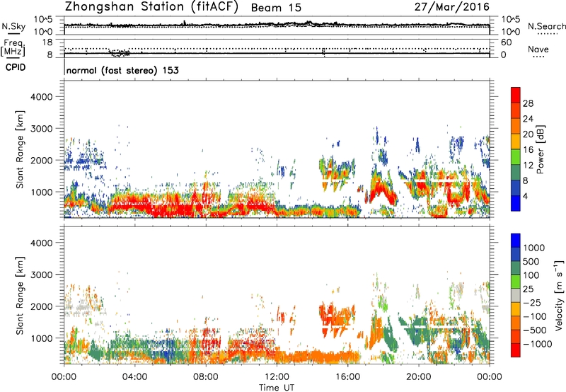566x392 pixels.
Task: Click 'normal (fast stereo) 153' text
Action: coord(122,70)
